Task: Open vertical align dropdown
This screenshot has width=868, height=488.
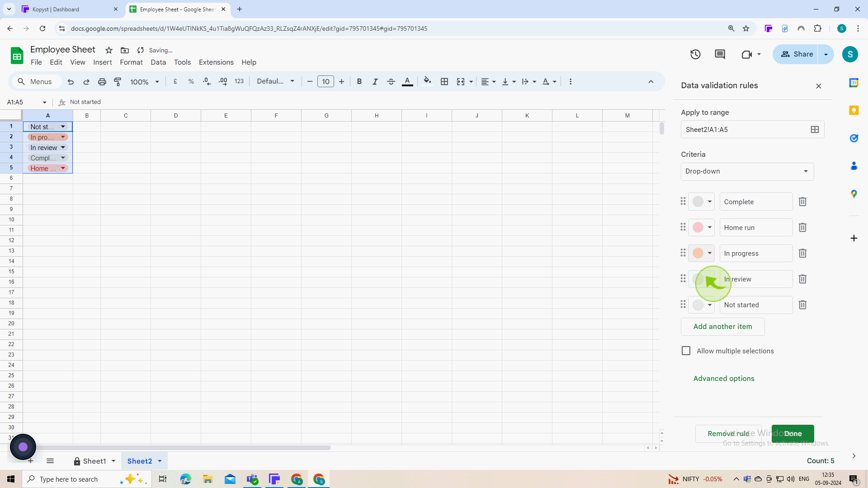Action: coord(509,82)
